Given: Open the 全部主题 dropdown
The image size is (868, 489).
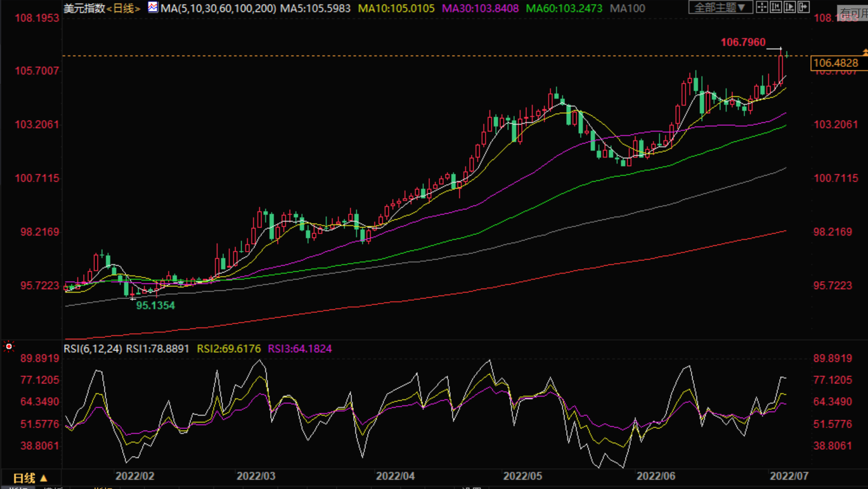Looking at the screenshot, I should [720, 8].
